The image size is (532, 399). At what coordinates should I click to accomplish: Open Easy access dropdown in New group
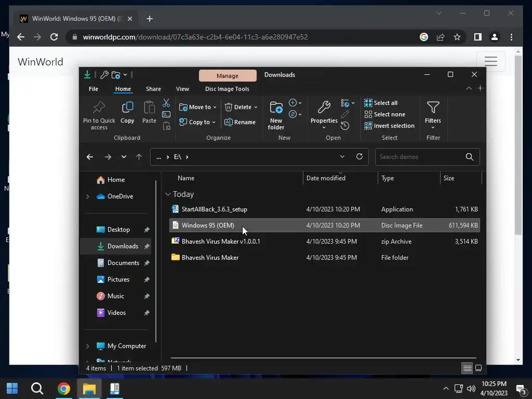pyautogui.click(x=295, y=114)
